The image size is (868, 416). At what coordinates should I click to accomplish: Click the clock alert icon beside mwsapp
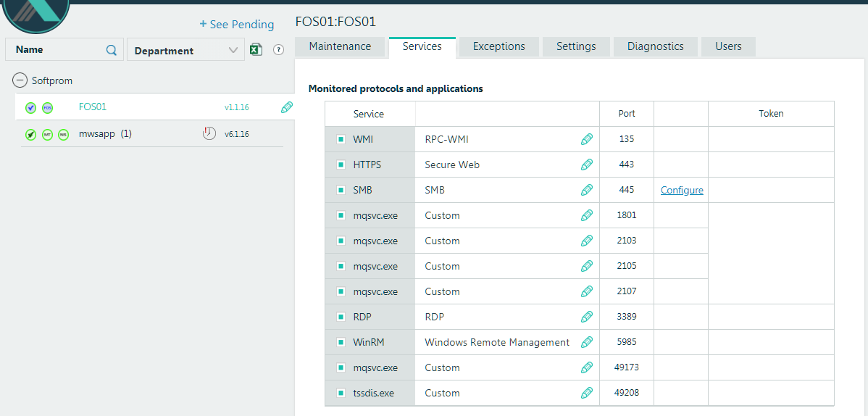pyautogui.click(x=209, y=133)
